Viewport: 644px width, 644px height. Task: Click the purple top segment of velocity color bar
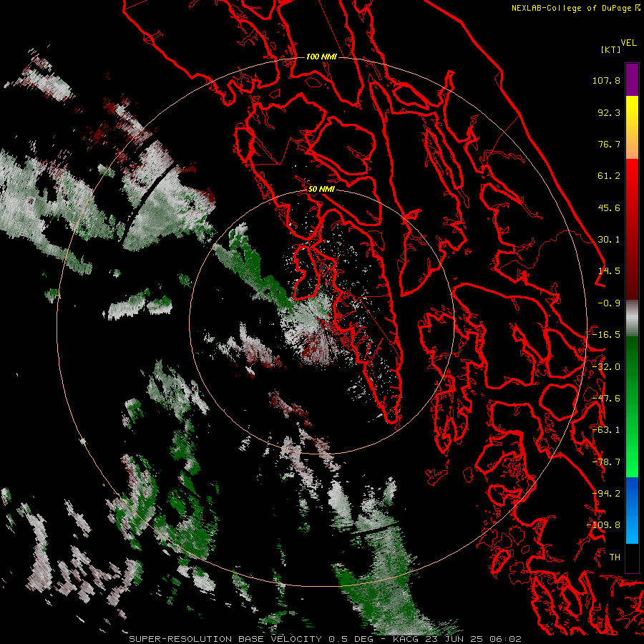632,79
